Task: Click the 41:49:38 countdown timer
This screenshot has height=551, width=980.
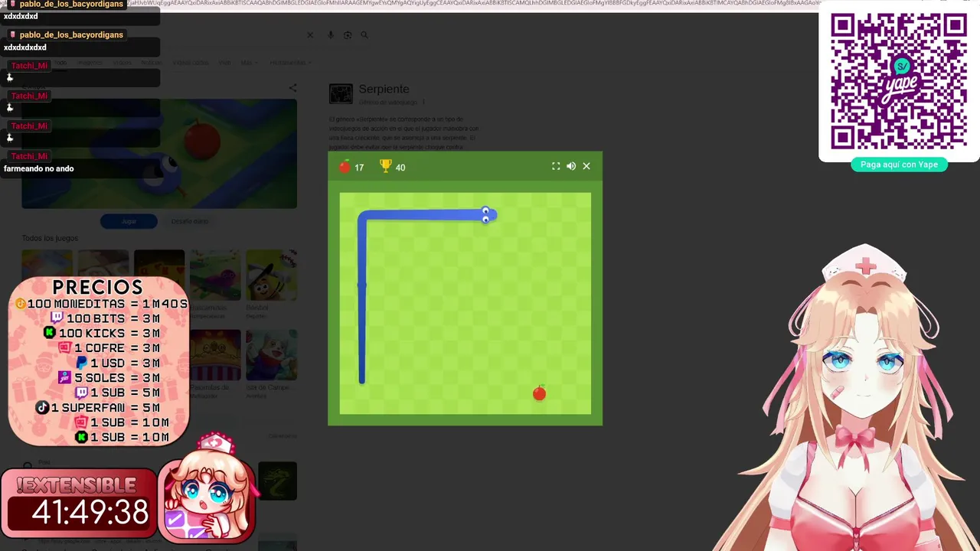Action: point(90,513)
